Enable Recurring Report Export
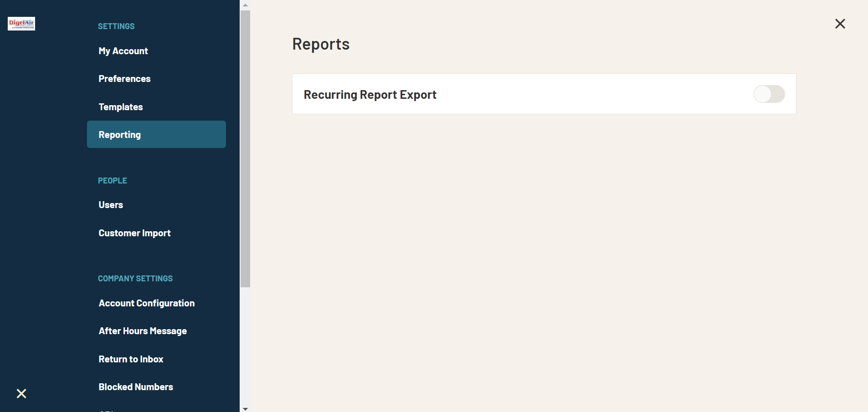 769,94
